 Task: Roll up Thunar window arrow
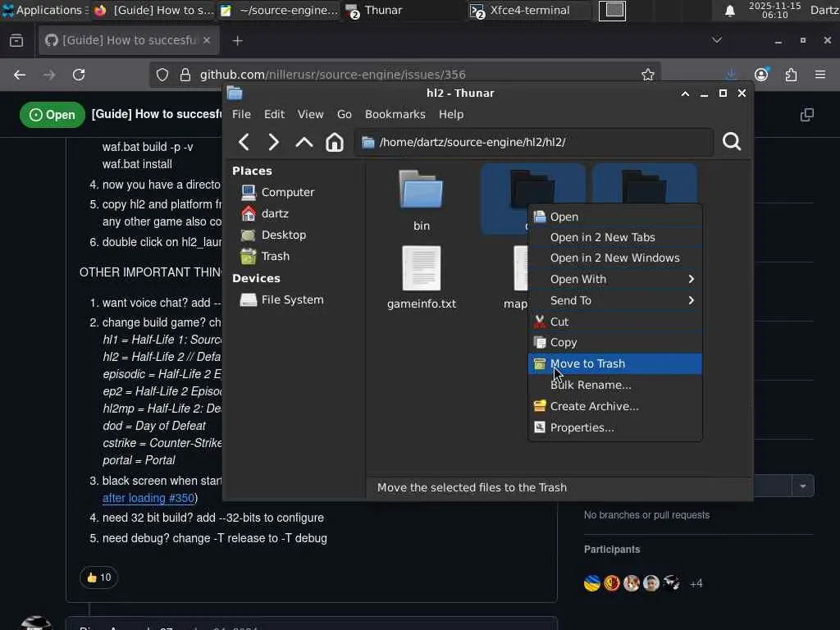685,94
